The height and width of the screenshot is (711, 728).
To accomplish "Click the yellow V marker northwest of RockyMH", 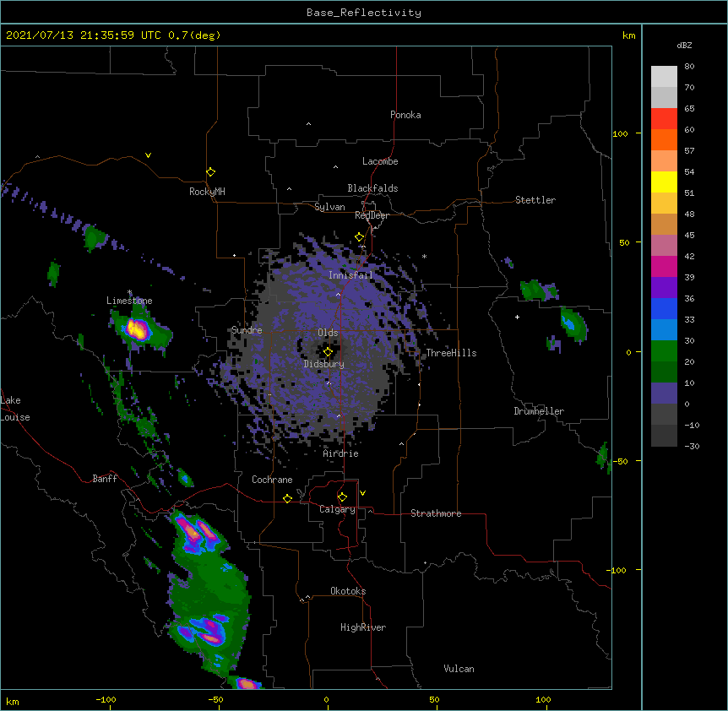I will tap(148, 155).
